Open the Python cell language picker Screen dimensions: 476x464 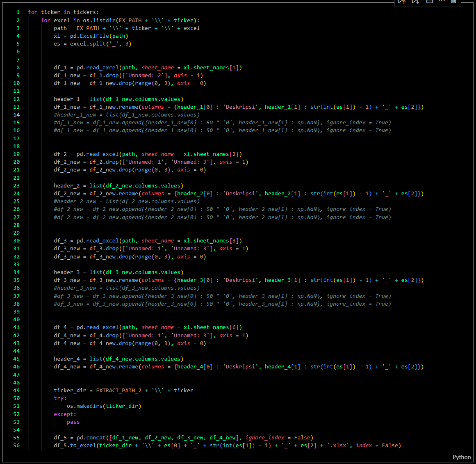pos(461,457)
